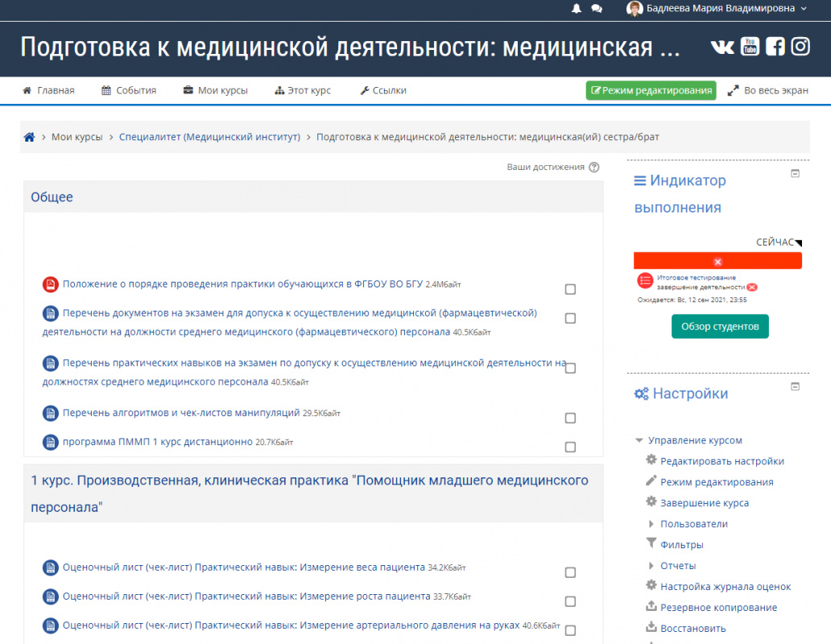Viewport: 831px width, 644px height.
Task: Open the Instagram profile icon
Action: (800, 47)
